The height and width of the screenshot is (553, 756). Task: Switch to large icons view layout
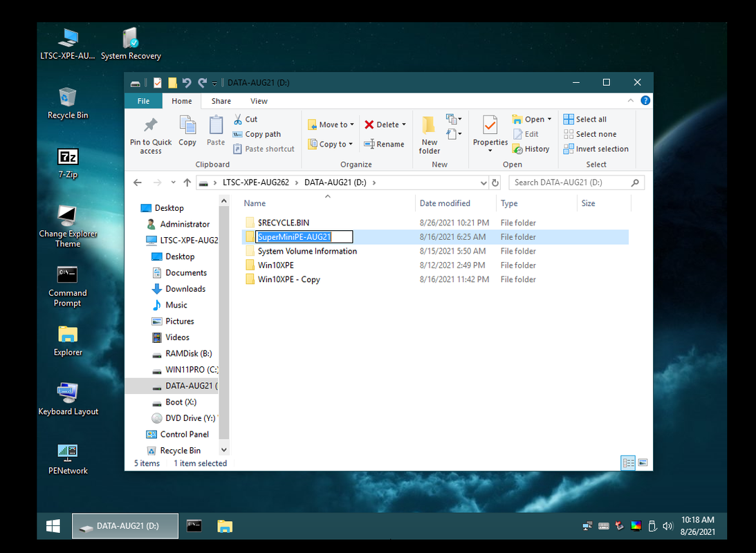click(643, 462)
